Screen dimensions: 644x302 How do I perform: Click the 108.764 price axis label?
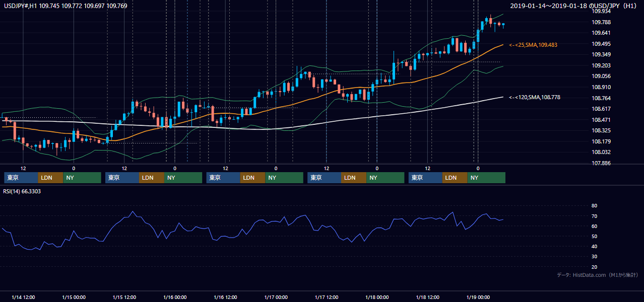coord(601,98)
